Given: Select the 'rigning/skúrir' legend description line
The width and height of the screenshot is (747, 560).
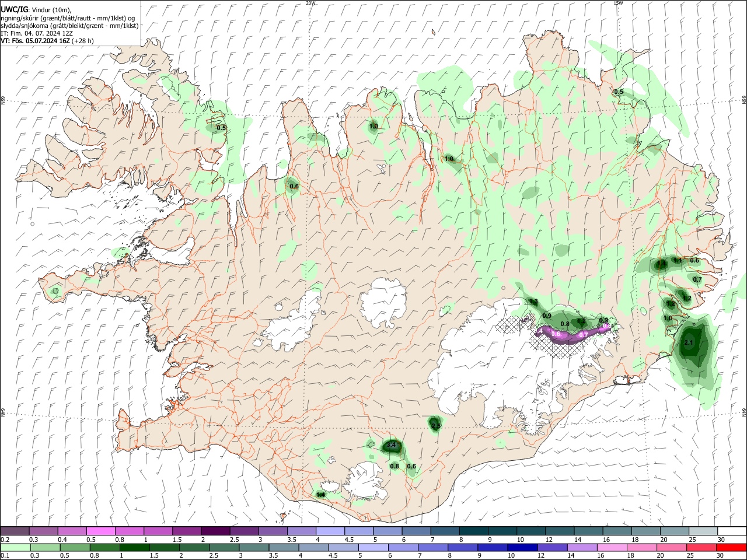Looking at the screenshot, I should coord(68,17).
